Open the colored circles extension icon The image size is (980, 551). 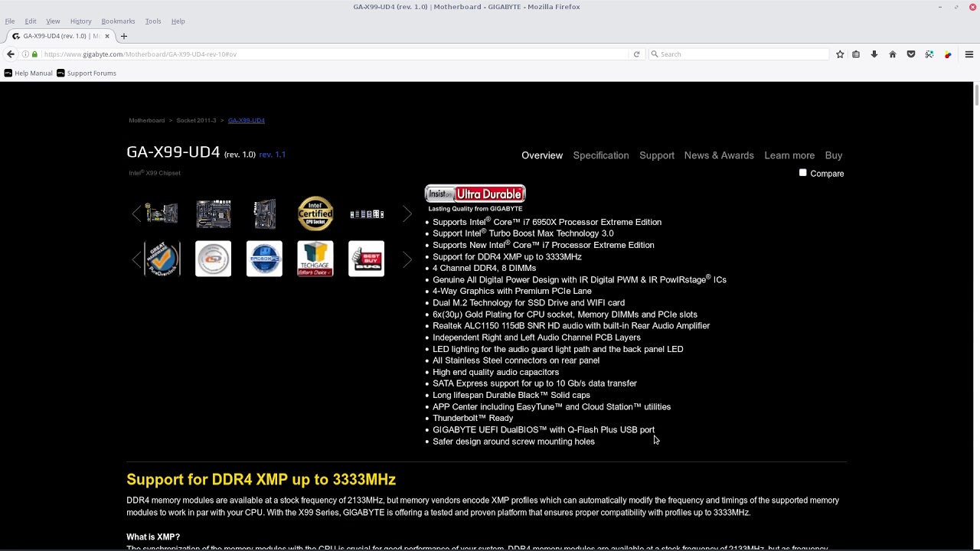948,54
